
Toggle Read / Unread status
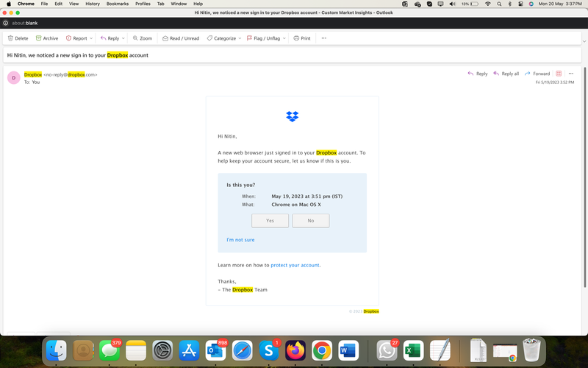[x=181, y=38]
